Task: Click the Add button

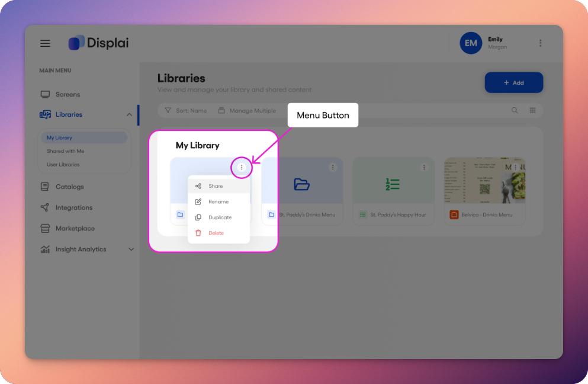Action: (x=514, y=82)
